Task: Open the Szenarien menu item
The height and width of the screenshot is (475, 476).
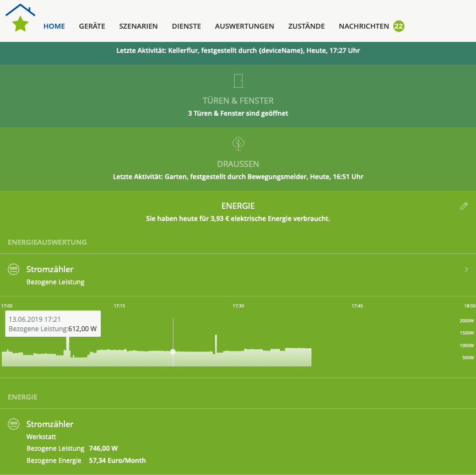Action: 138,26
